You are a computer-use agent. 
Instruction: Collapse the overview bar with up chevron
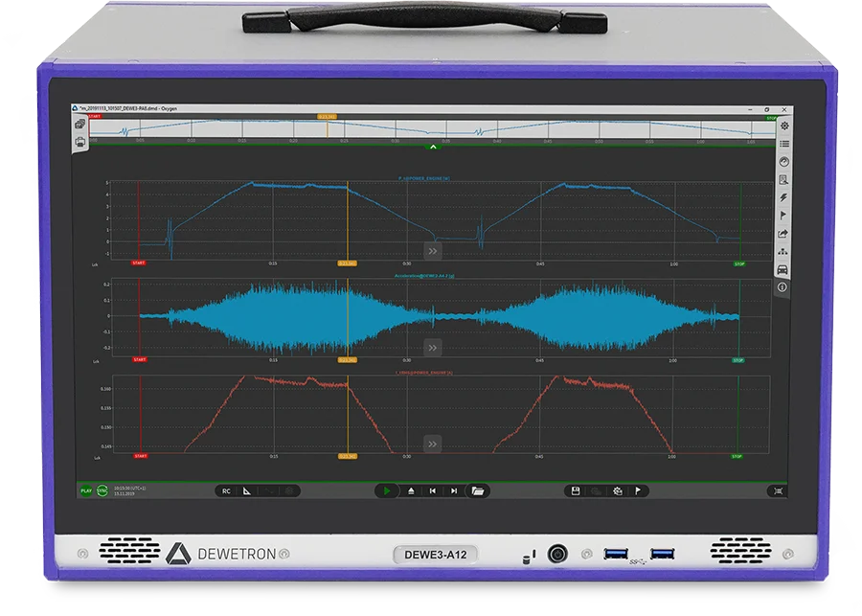tap(433, 147)
